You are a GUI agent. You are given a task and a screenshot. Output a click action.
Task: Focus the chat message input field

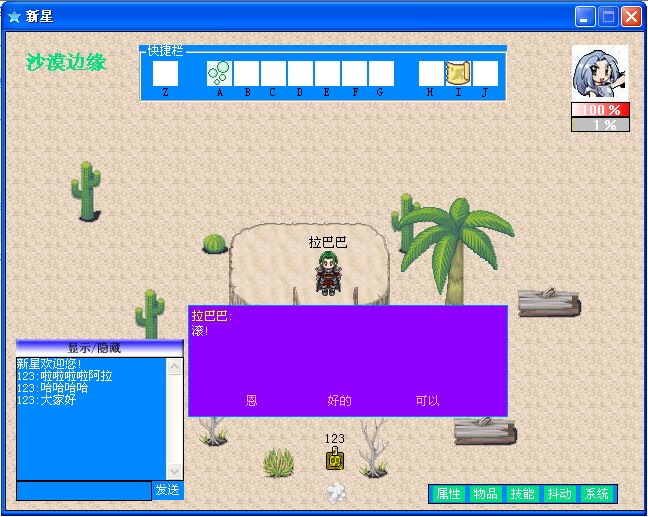tap(84, 491)
